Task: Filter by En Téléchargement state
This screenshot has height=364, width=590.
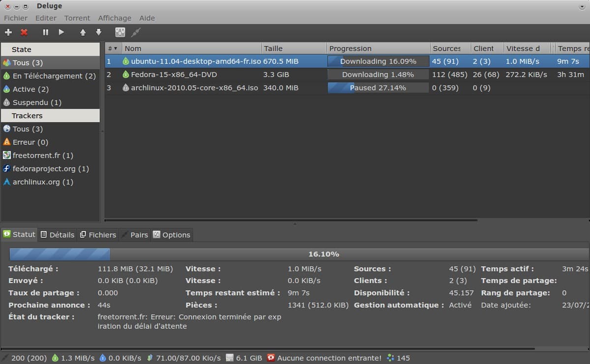Action: [x=54, y=76]
